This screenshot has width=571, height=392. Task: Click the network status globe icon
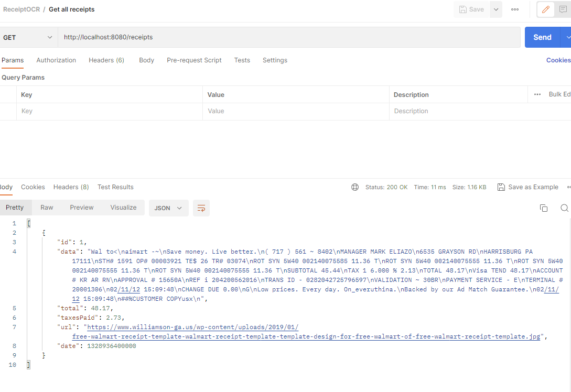(355, 187)
